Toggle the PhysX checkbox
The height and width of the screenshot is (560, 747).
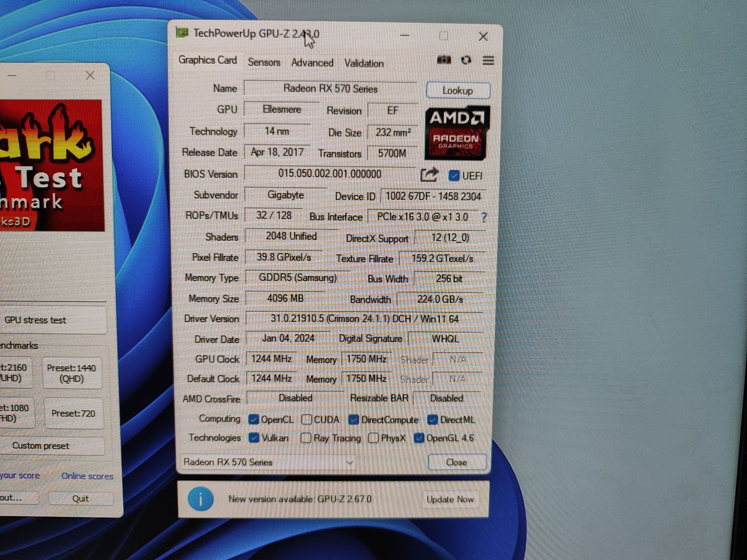click(373, 438)
